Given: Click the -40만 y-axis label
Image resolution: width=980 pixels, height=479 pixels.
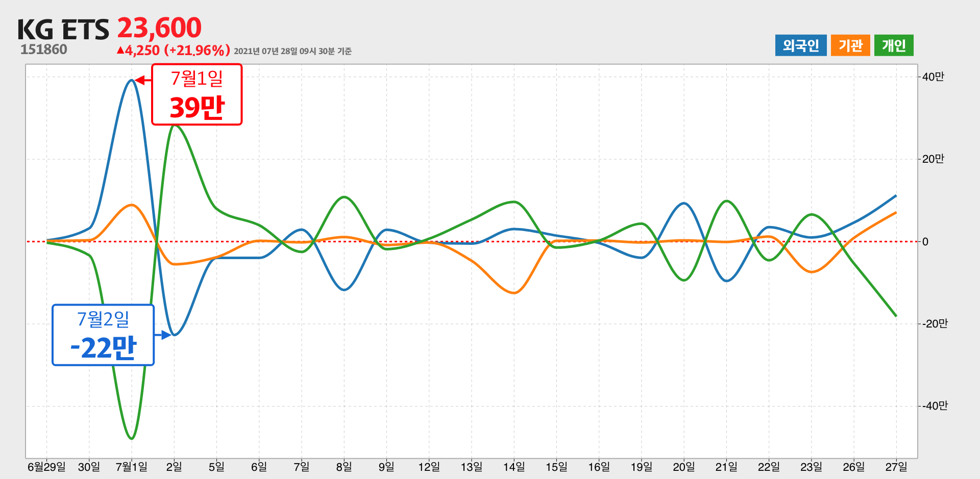Looking at the screenshot, I should tap(935, 406).
